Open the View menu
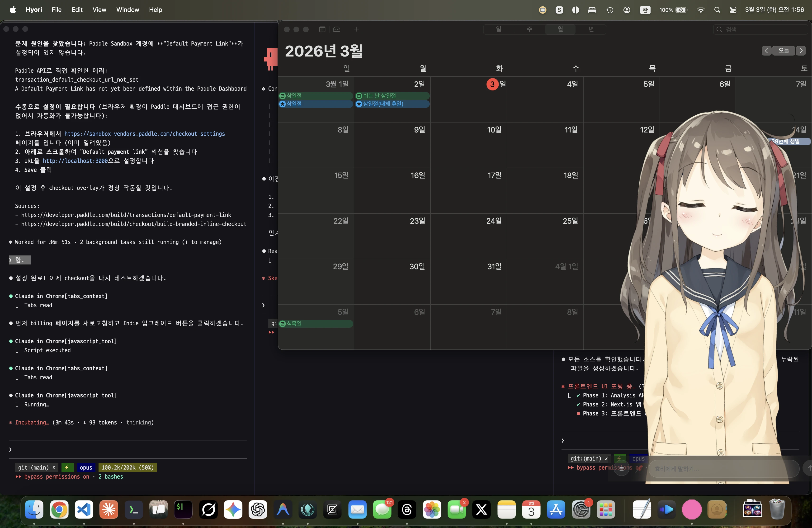Image resolution: width=812 pixels, height=528 pixels. pyautogui.click(x=99, y=10)
